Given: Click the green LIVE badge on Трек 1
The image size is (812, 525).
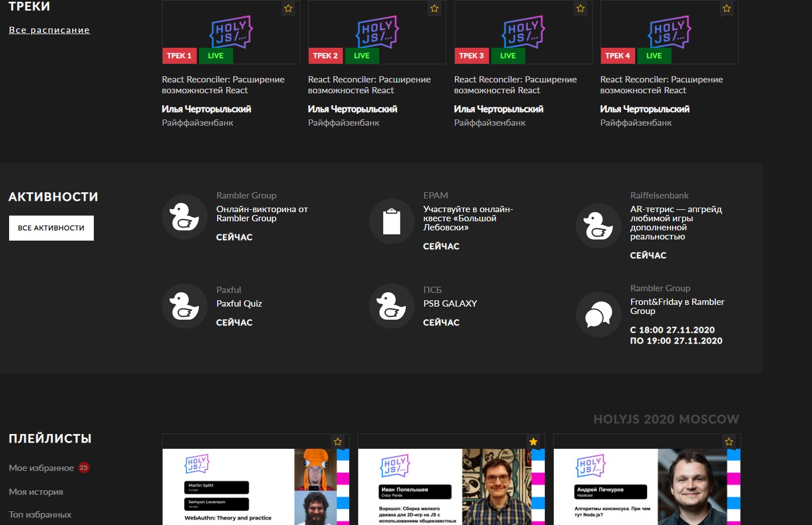Looking at the screenshot, I should tap(216, 56).
